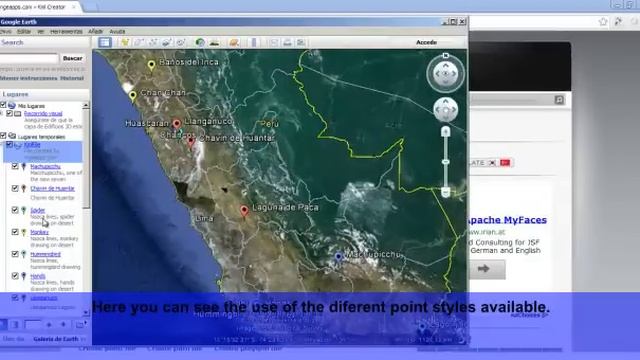Select the Ruler measuring tool
This screenshot has height=360, width=640.
[x=254, y=42]
